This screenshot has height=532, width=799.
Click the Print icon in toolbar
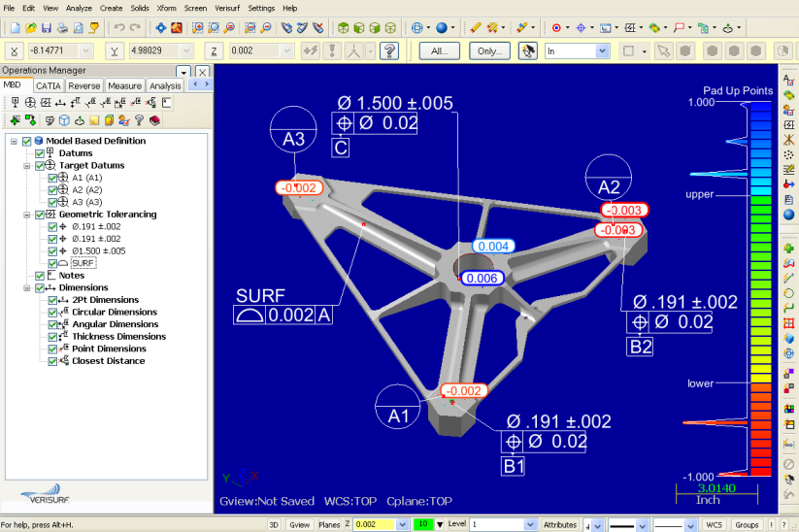[62, 28]
